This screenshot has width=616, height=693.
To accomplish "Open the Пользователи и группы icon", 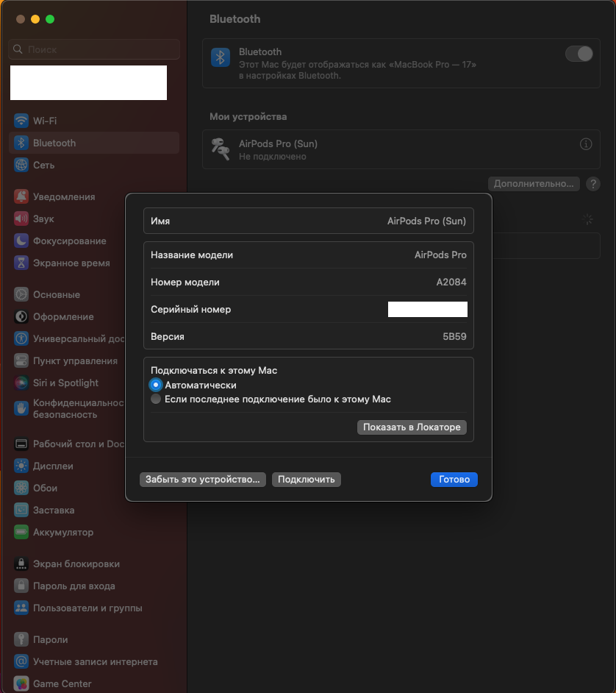I will pos(21,608).
